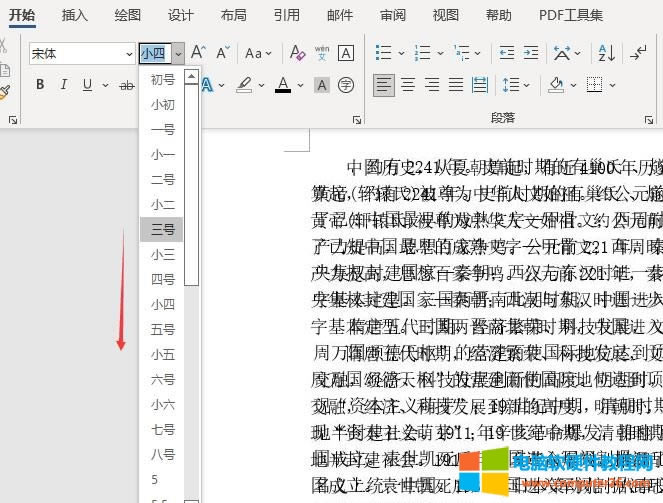
Task: Click the clear formatting icon
Action: click(x=297, y=53)
